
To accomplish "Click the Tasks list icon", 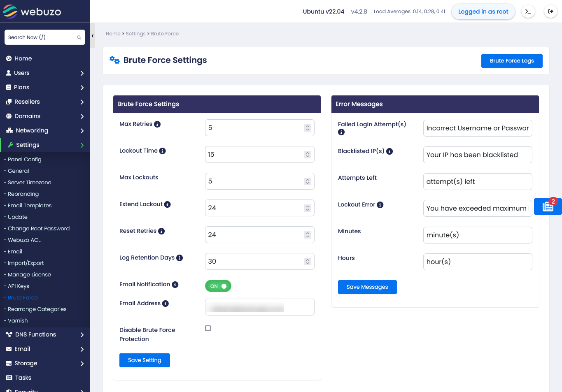I will tap(9, 378).
